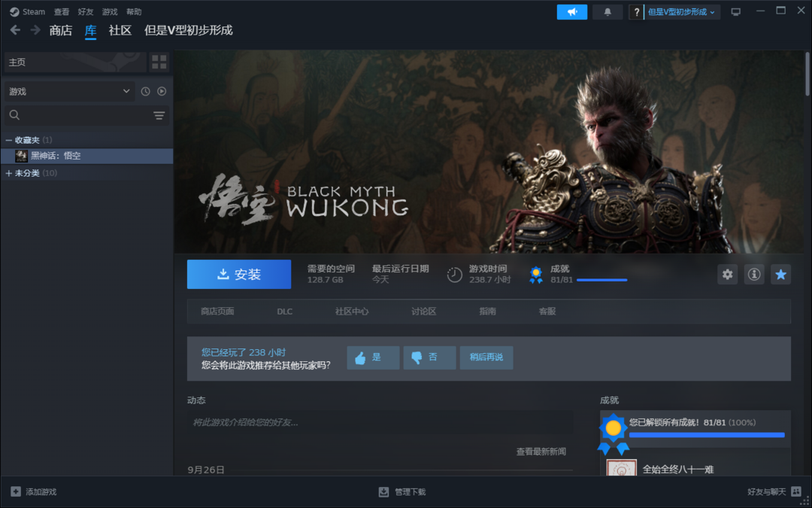Switch to the 社区 tab
The height and width of the screenshot is (508, 812).
(x=120, y=30)
